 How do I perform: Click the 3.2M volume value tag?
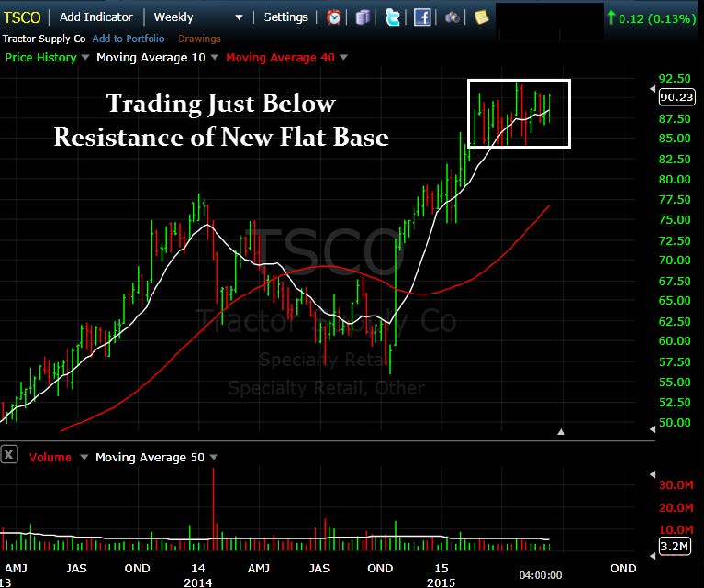pos(675,546)
